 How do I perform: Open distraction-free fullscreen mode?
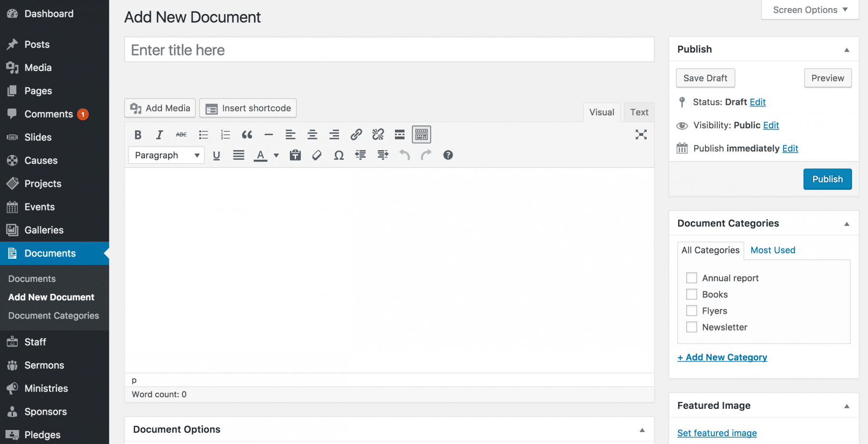pos(641,135)
